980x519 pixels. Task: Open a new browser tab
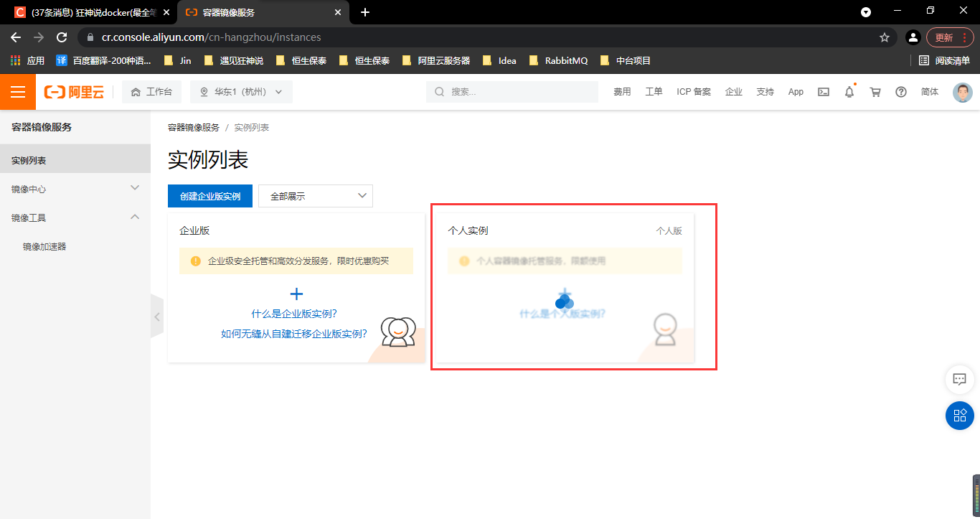coord(365,12)
